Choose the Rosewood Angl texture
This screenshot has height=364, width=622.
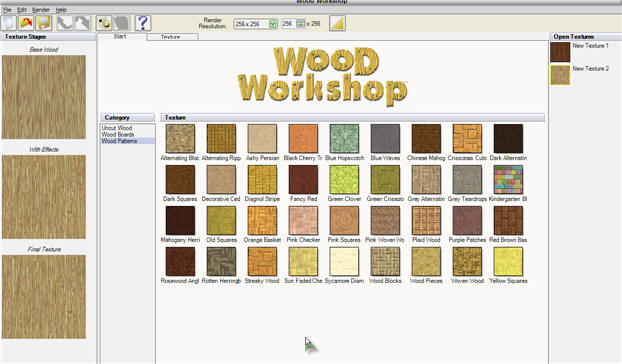pyautogui.click(x=180, y=262)
